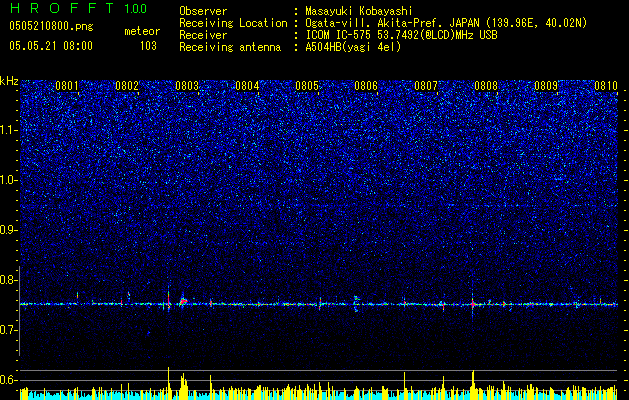Click the 0.8 kHz axis label

pyautogui.click(x=8, y=280)
